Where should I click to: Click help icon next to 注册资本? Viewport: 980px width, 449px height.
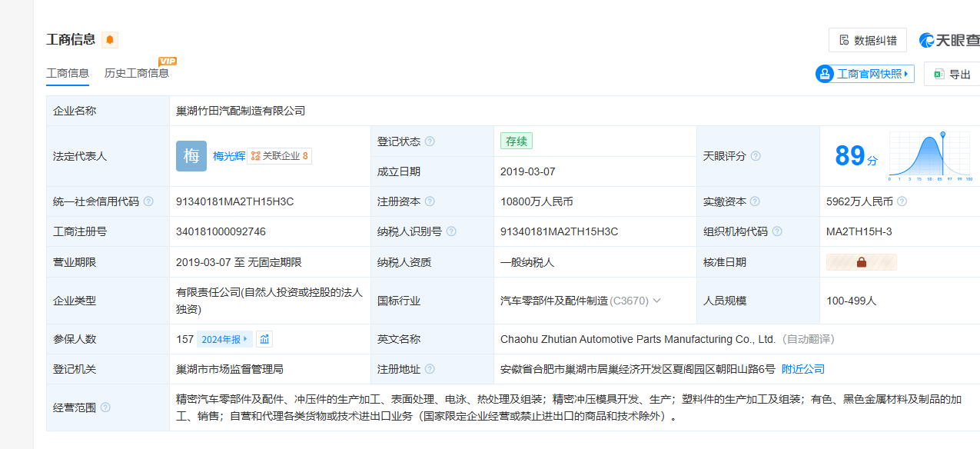click(430, 201)
